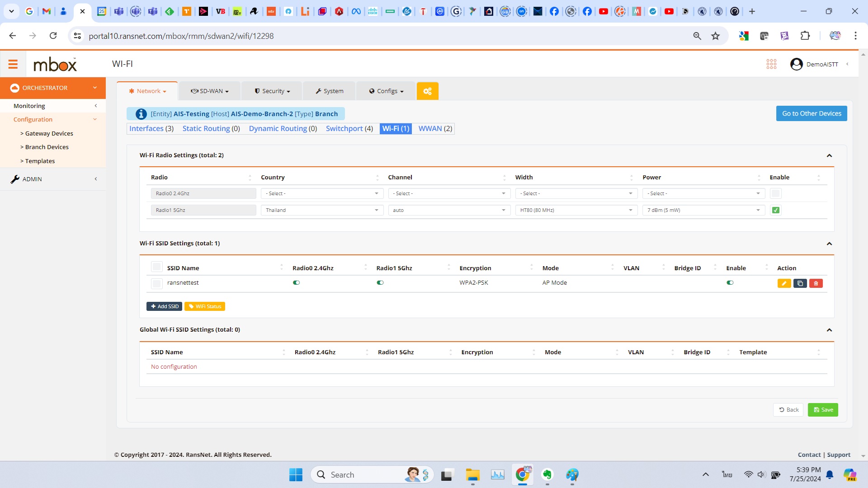Copy the ransnettest SSID entry
Image resolution: width=868 pixels, height=488 pixels.
pos(800,283)
